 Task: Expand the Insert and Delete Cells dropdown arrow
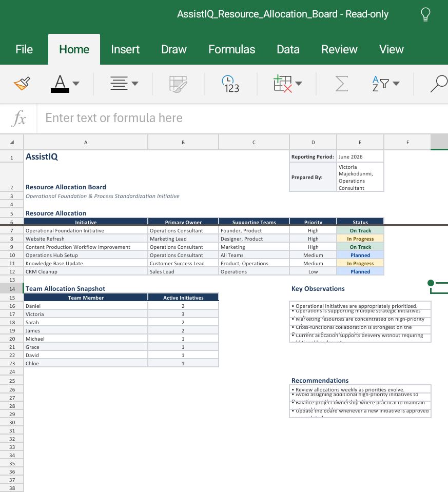tap(299, 84)
